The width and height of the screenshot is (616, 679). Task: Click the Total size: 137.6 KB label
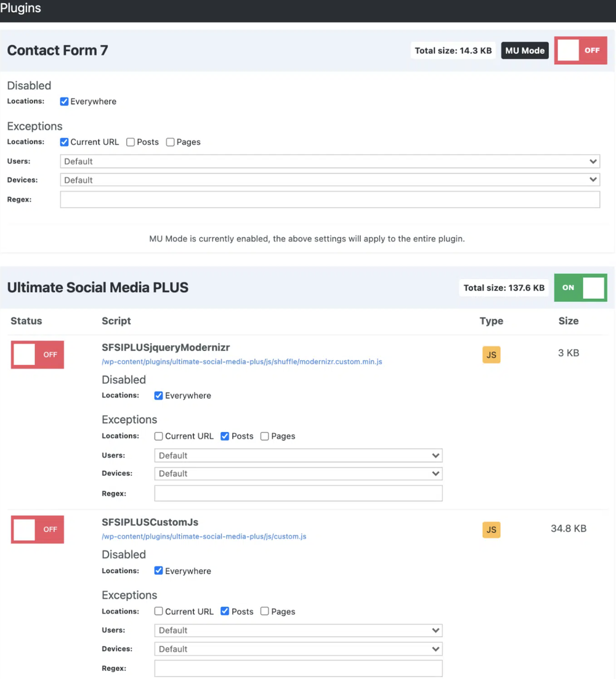(504, 288)
